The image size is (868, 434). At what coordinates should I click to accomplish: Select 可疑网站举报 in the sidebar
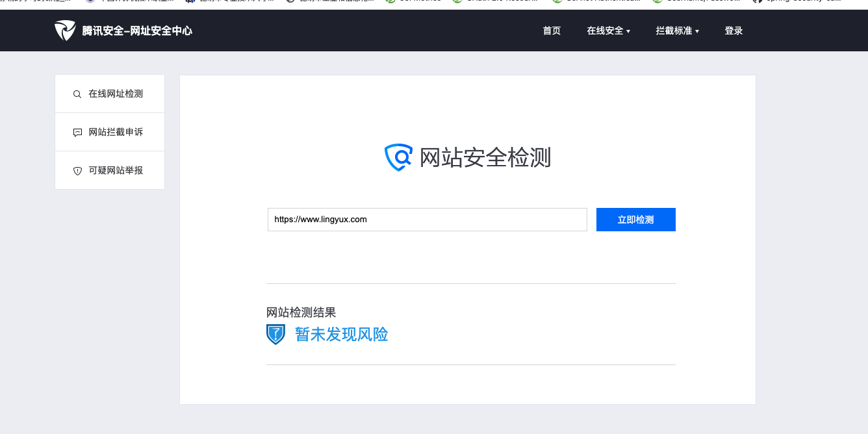click(110, 170)
